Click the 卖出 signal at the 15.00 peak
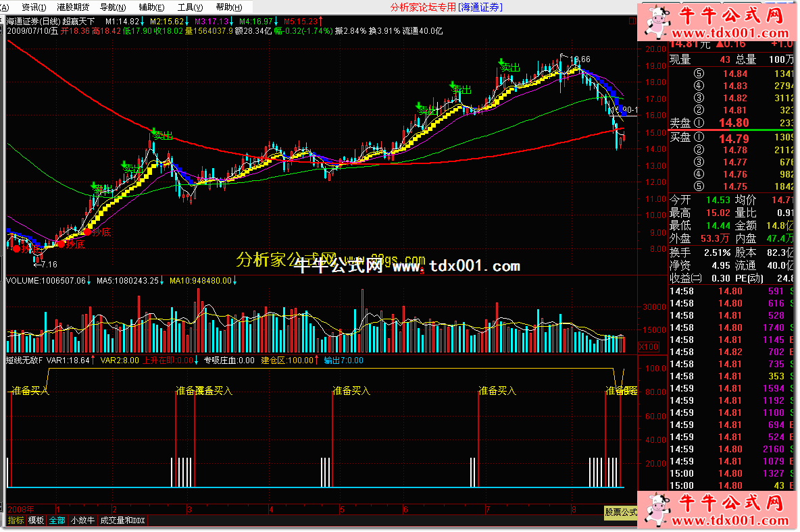Viewport: 800px width, 532px height. pyautogui.click(x=162, y=135)
